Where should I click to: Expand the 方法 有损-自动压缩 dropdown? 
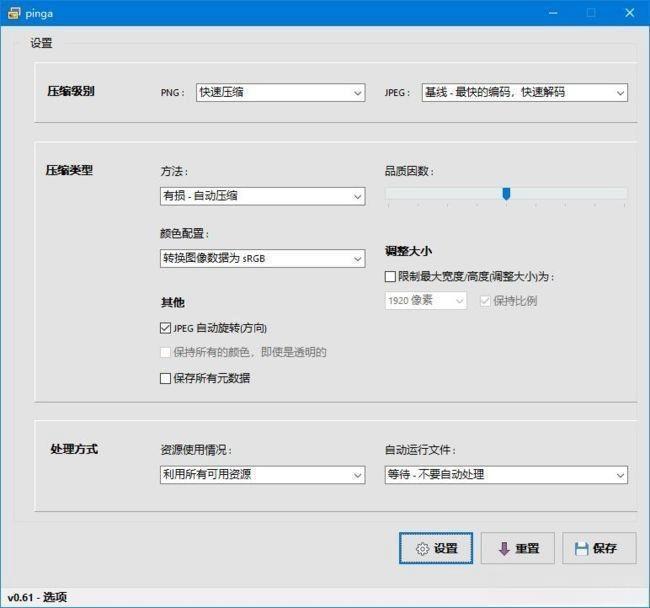(x=262, y=196)
